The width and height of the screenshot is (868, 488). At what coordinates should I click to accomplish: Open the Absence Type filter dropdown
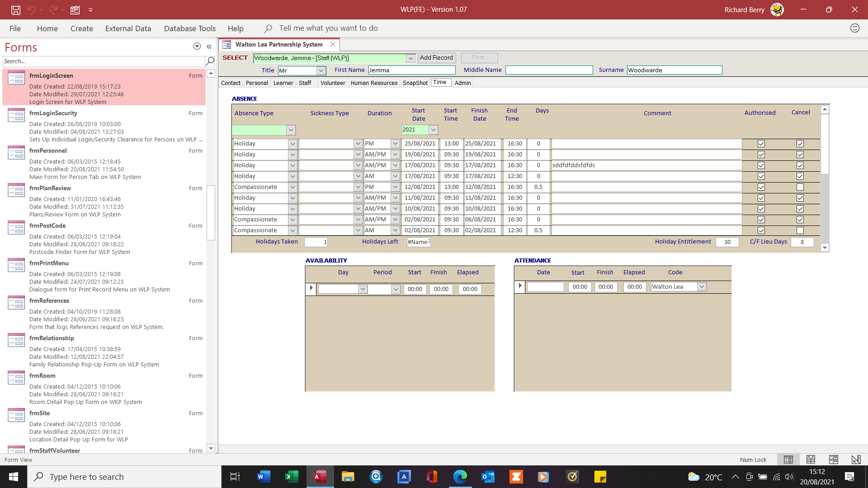pyautogui.click(x=291, y=130)
